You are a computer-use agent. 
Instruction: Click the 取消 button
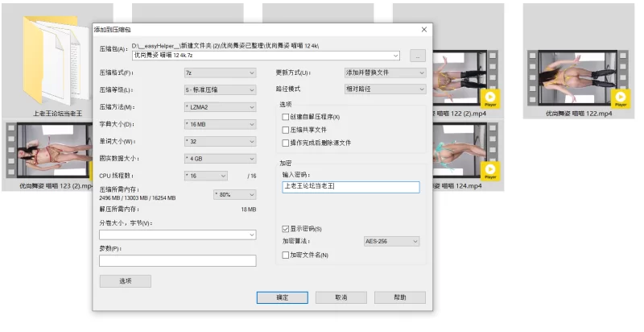341,297
